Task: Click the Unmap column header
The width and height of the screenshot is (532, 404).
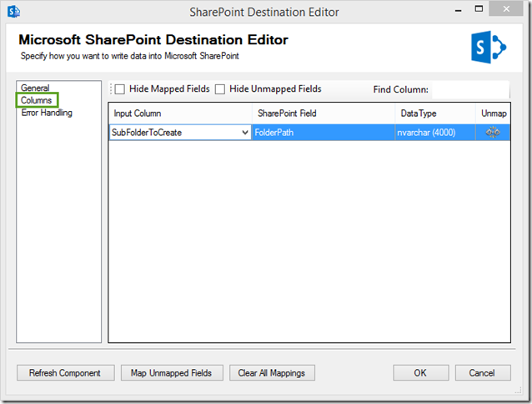Action: click(x=493, y=113)
